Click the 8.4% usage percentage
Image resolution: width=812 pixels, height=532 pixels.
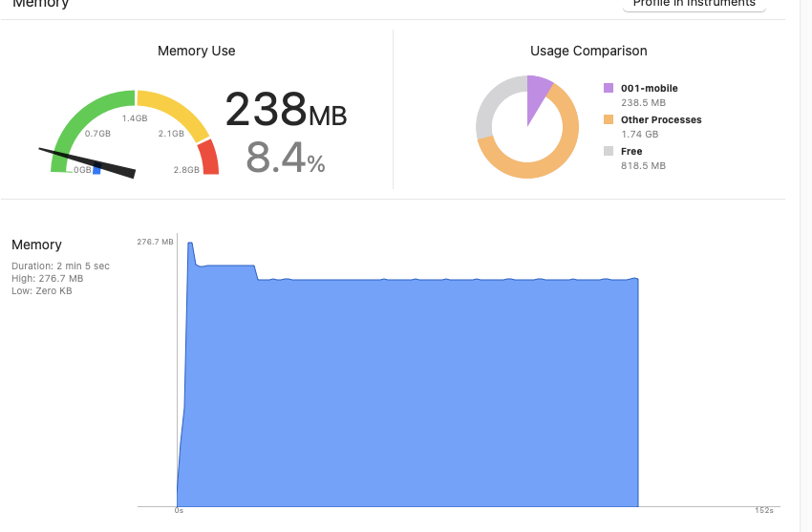285,158
